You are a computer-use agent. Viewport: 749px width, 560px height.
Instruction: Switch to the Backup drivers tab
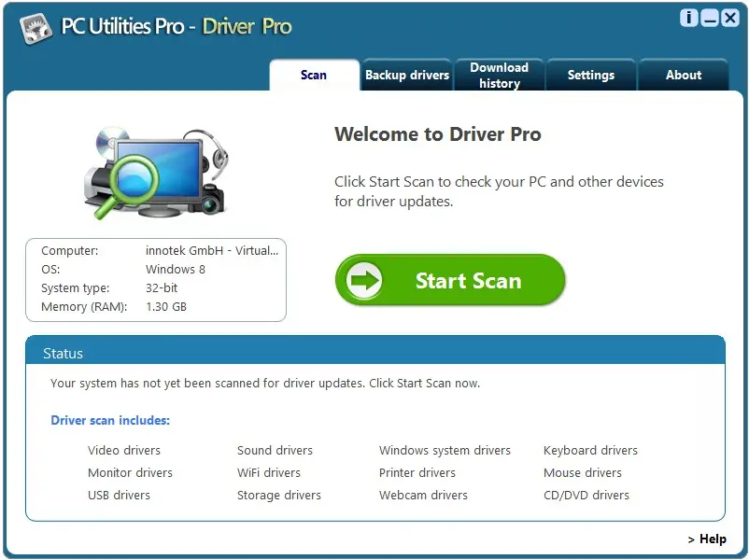(407, 75)
